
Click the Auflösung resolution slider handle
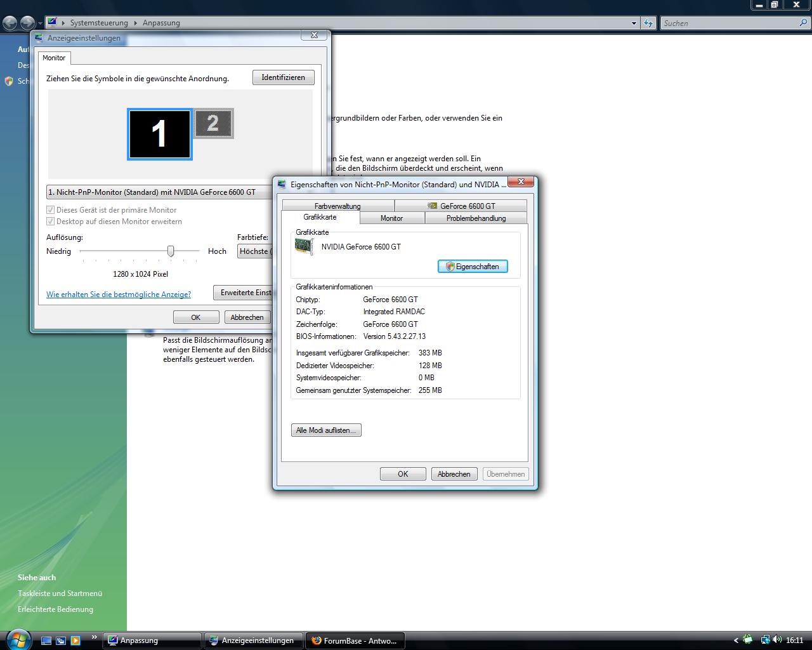point(171,251)
